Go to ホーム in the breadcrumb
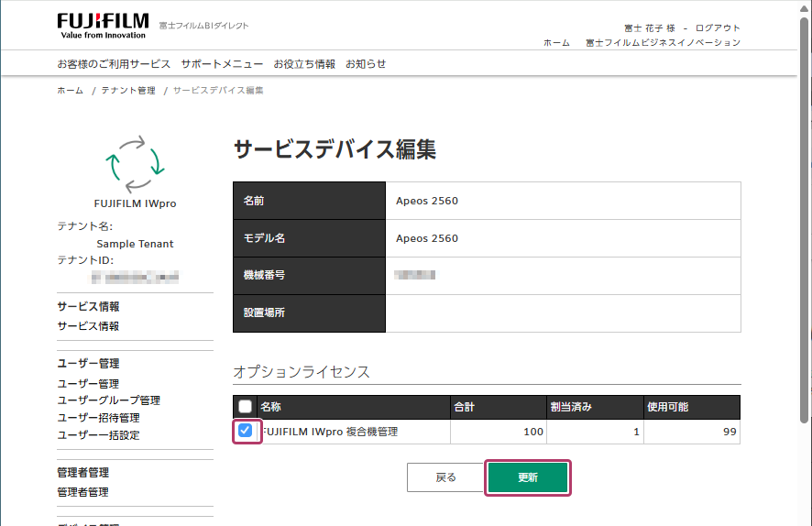812x526 pixels. (70, 91)
